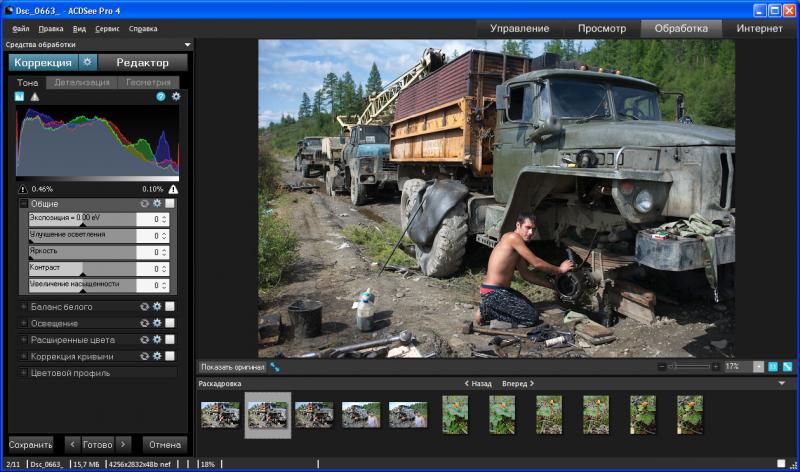
Task: Toggle the Расширенные цвета checkbox
Action: coord(170,339)
